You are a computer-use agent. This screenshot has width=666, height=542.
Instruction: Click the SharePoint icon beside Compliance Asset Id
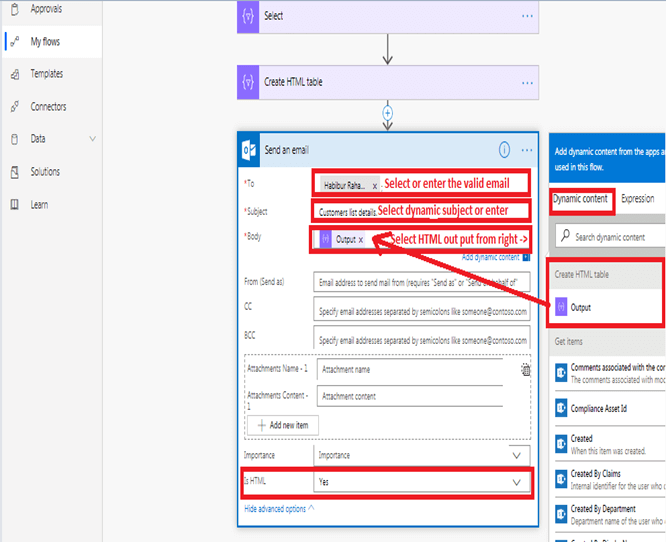pyautogui.click(x=561, y=408)
